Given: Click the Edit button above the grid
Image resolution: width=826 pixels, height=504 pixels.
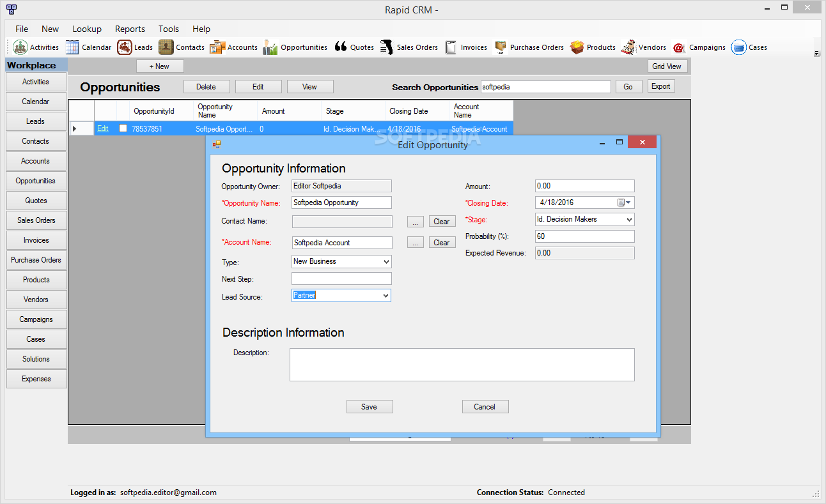Looking at the screenshot, I should pyautogui.click(x=258, y=87).
